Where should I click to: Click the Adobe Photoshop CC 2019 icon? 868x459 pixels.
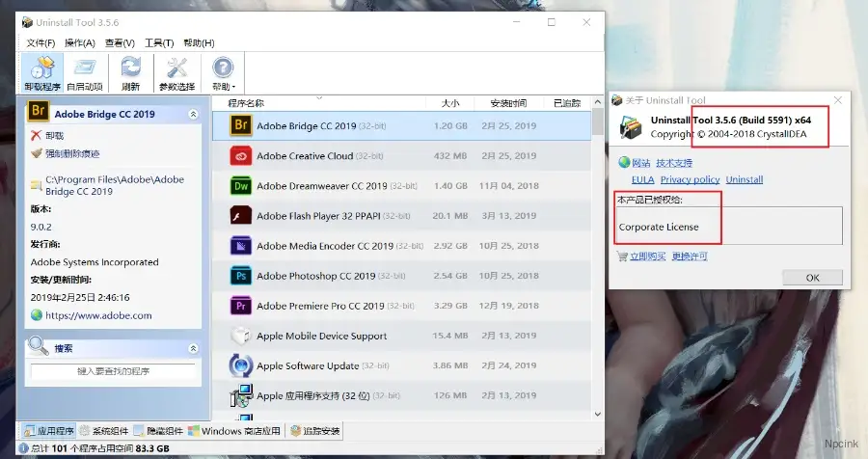pyautogui.click(x=241, y=276)
